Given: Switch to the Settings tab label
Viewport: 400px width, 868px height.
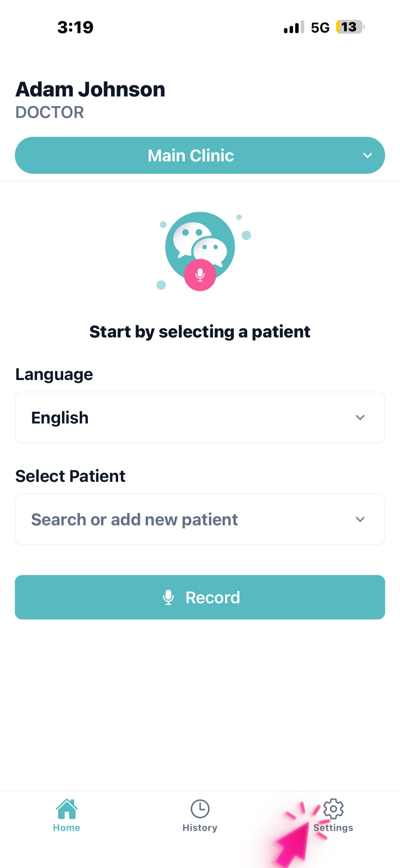Looking at the screenshot, I should coord(333,828).
